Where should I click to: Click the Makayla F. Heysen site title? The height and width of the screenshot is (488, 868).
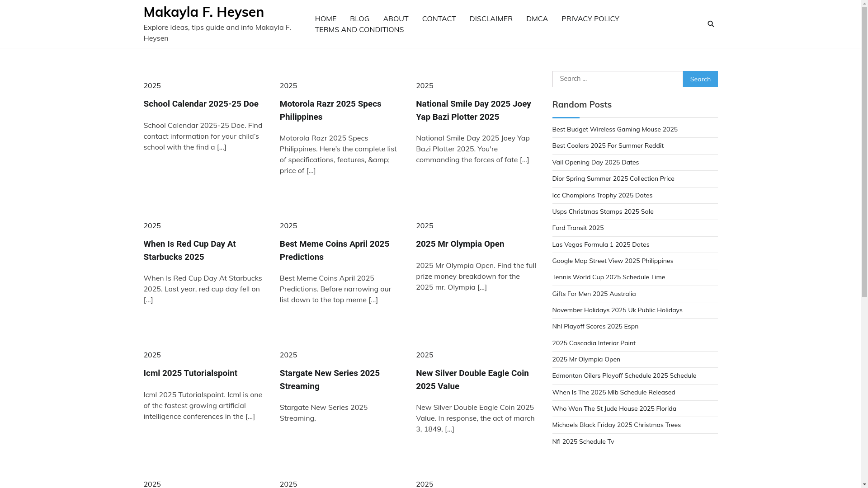pyautogui.click(x=204, y=12)
